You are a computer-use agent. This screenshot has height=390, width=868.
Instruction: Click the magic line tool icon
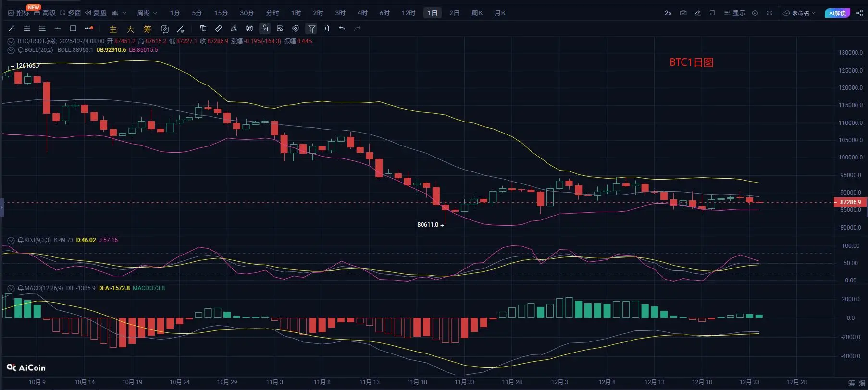point(181,29)
